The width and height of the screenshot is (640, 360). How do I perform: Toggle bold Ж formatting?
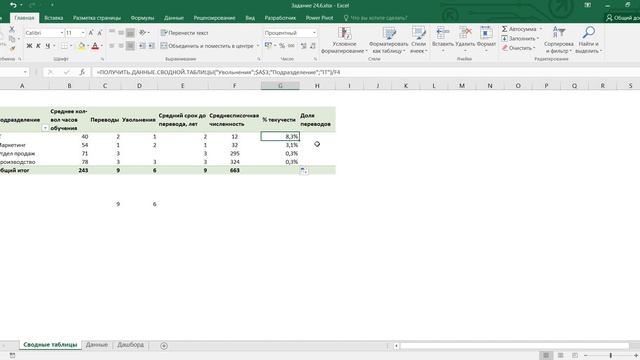(29, 46)
